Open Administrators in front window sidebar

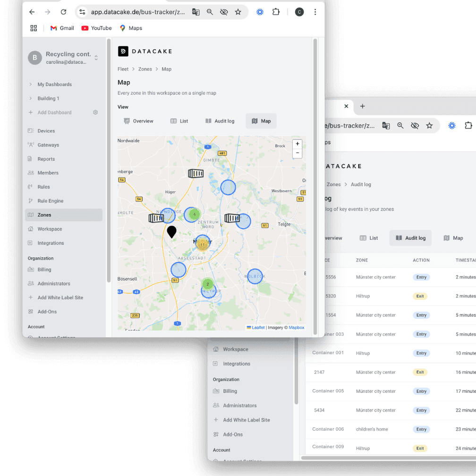pyautogui.click(x=54, y=283)
